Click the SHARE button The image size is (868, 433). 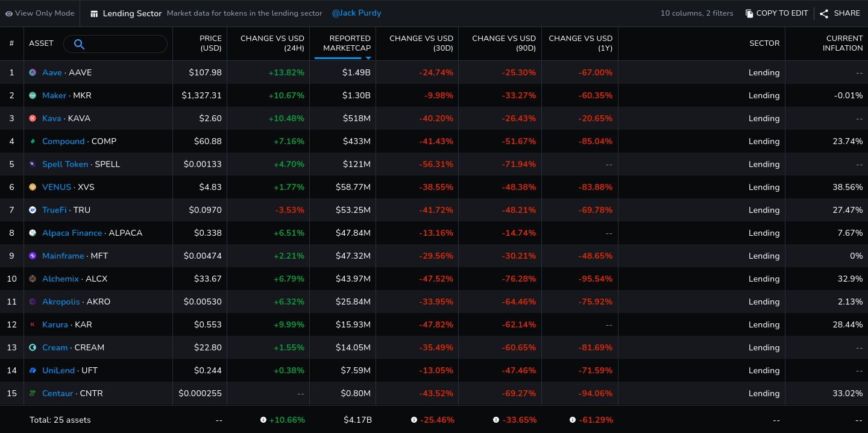coord(840,13)
